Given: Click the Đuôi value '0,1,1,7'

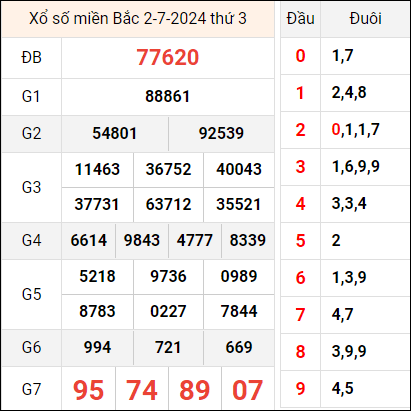Looking at the screenshot, I should coord(356,130).
